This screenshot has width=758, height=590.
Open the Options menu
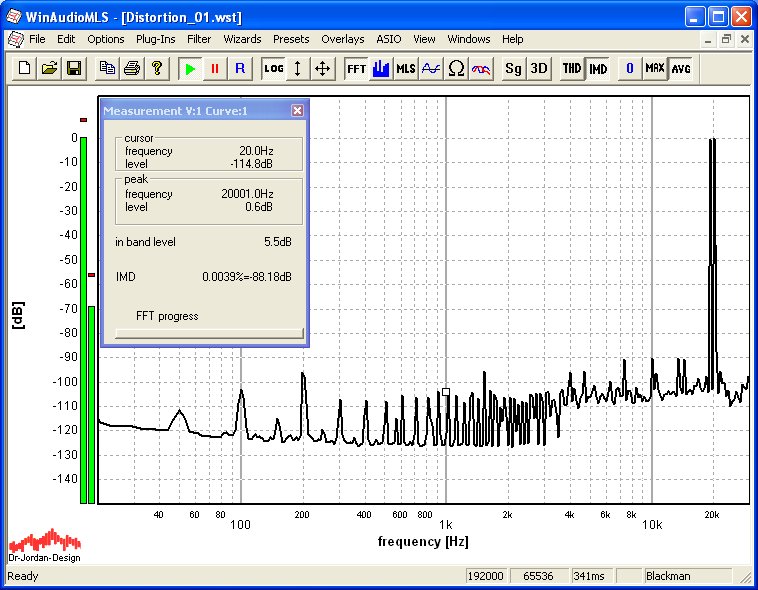click(105, 39)
